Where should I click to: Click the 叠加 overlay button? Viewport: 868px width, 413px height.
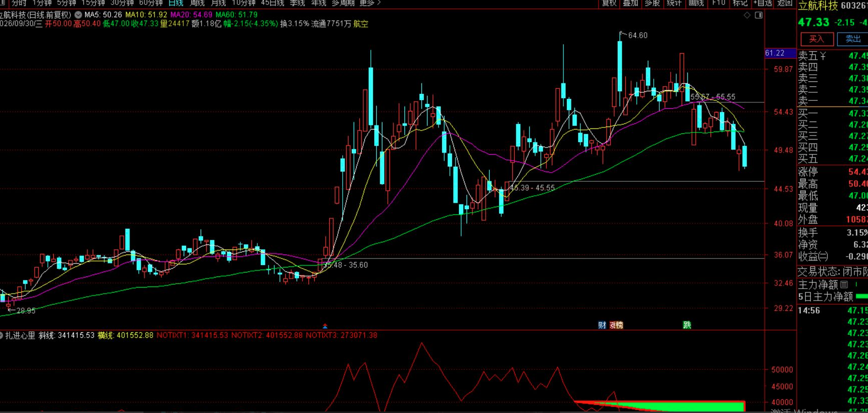click(631, 3)
